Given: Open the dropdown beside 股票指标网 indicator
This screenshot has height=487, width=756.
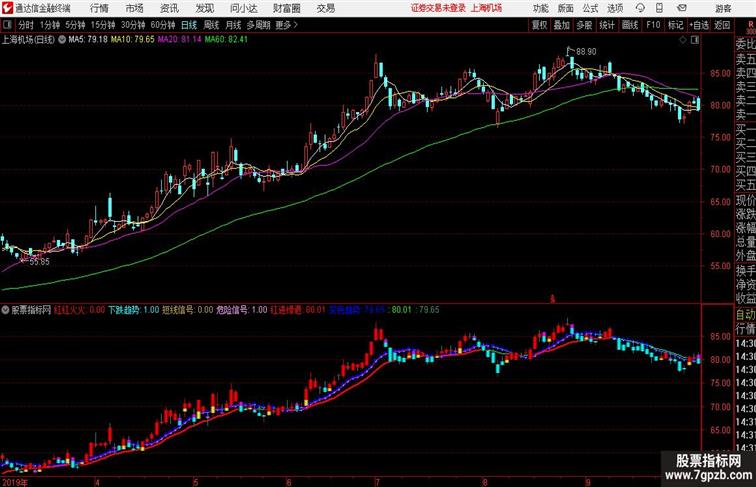Looking at the screenshot, I should point(5,310).
